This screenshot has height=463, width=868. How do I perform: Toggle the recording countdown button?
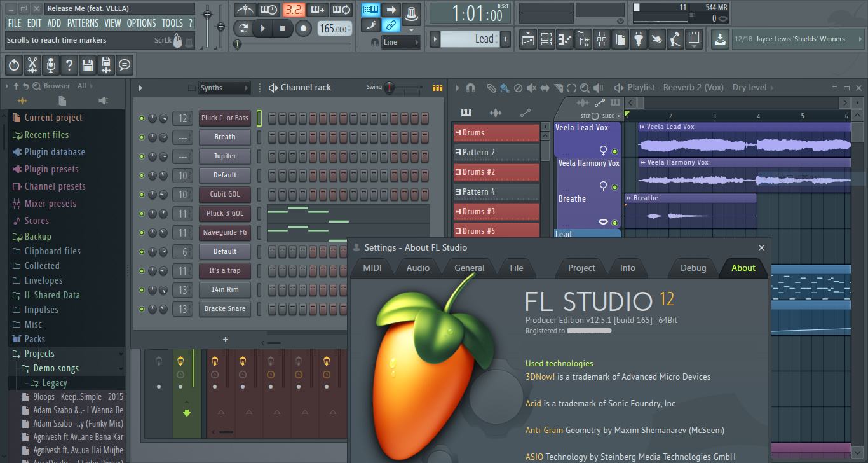pos(293,10)
